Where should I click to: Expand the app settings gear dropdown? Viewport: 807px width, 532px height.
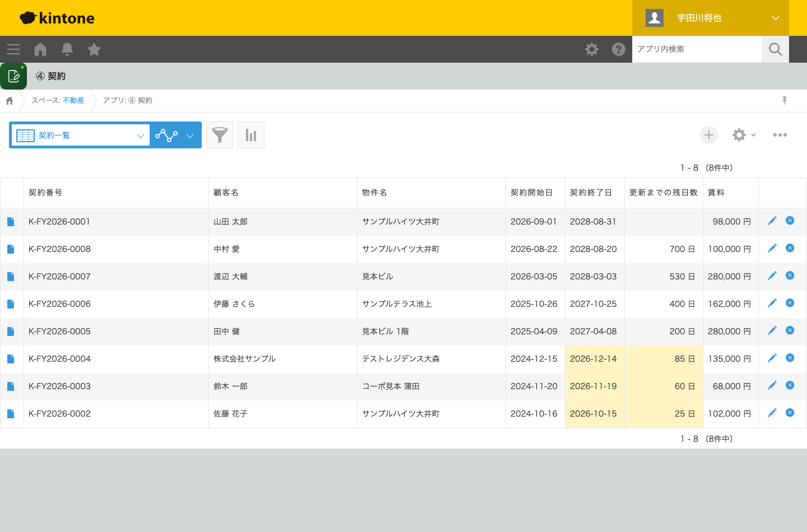pos(744,135)
